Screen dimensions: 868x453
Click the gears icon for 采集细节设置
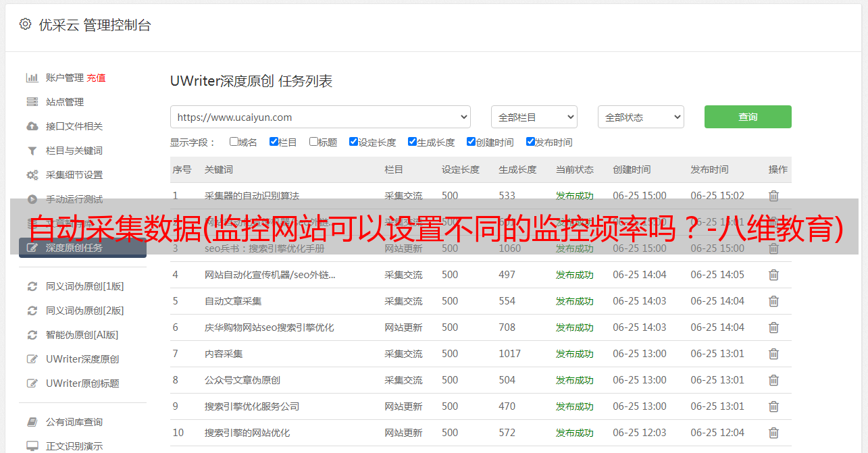(32, 175)
